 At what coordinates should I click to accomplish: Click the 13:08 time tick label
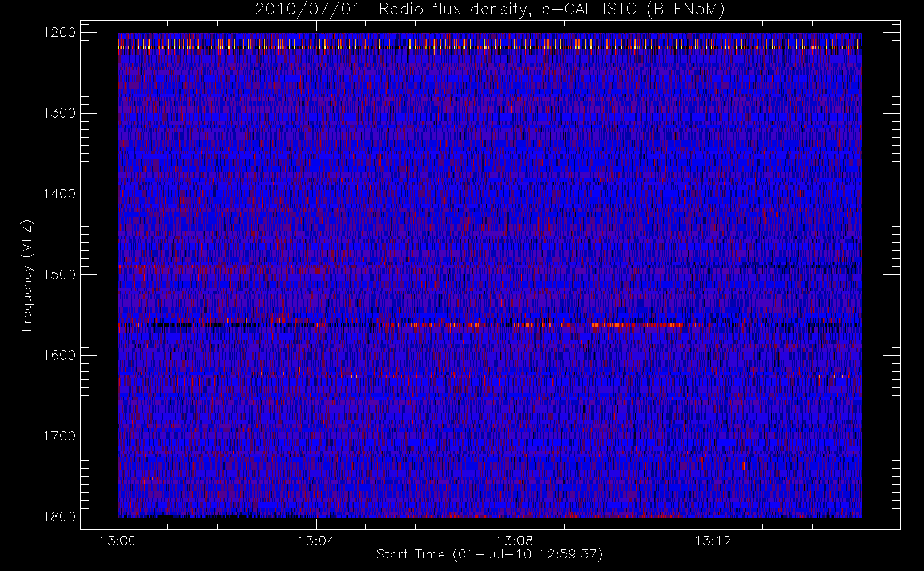[x=515, y=541]
